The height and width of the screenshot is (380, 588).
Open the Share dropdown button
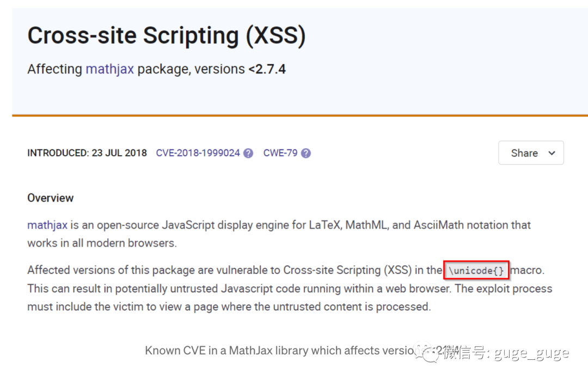(x=531, y=152)
